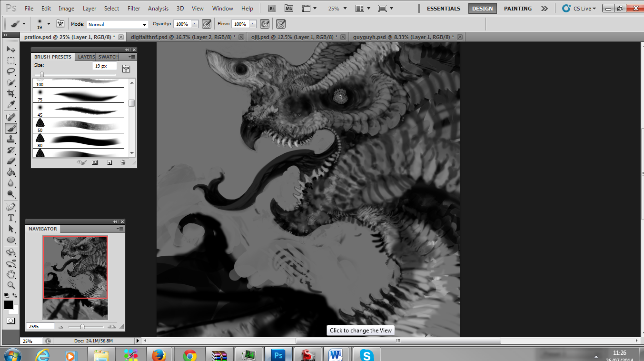Select the Clone Stamp tool
The image size is (644, 361).
pyautogui.click(x=11, y=139)
